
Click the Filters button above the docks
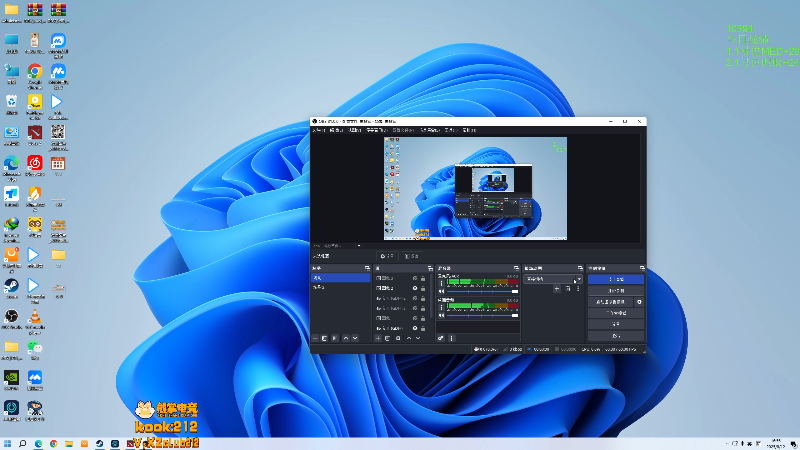point(411,256)
